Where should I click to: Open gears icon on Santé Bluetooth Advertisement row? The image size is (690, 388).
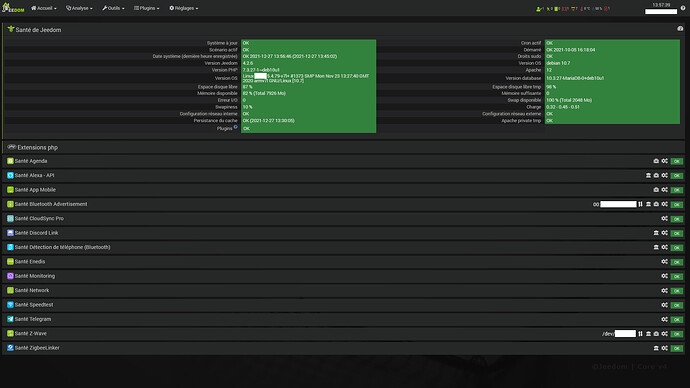click(x=664, y=204)
